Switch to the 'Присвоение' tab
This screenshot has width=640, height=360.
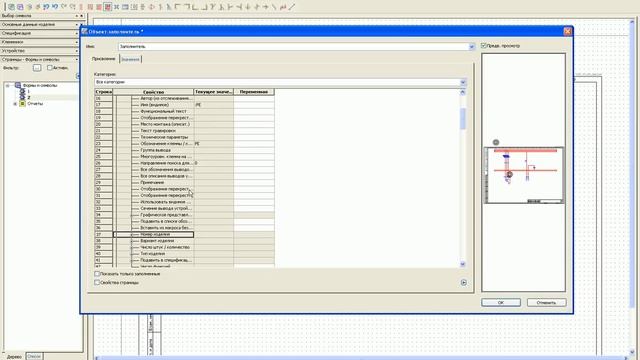pos(104,59)
